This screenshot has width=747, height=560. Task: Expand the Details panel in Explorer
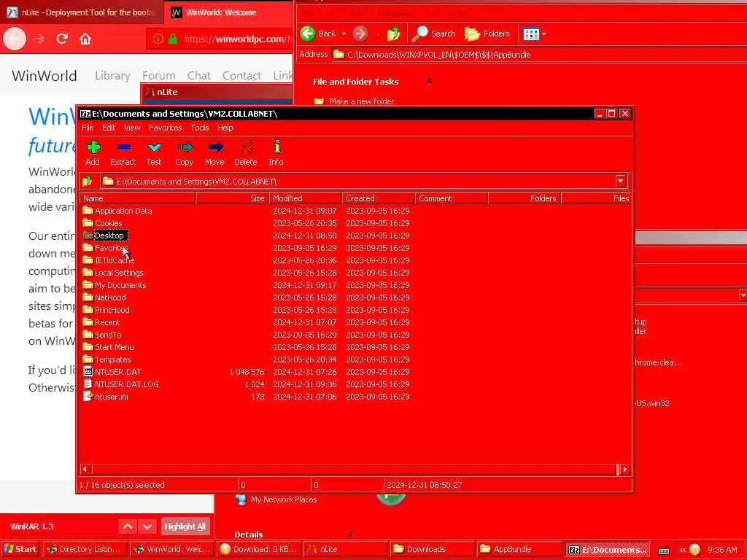[351, 534]
